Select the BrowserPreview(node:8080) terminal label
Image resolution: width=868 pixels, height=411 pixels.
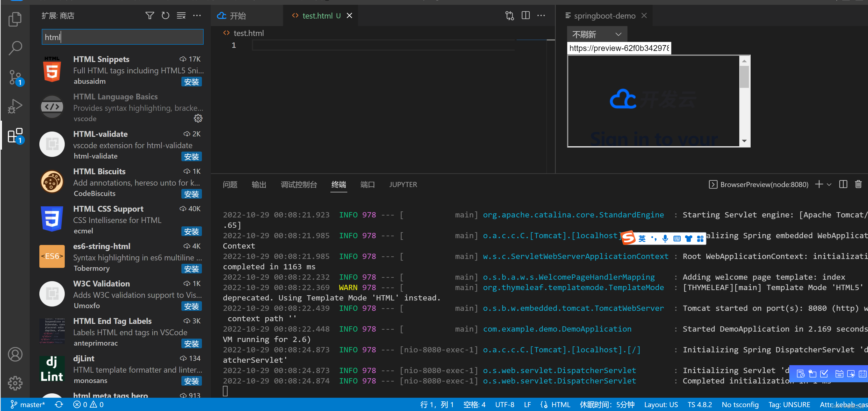point(759,184)
